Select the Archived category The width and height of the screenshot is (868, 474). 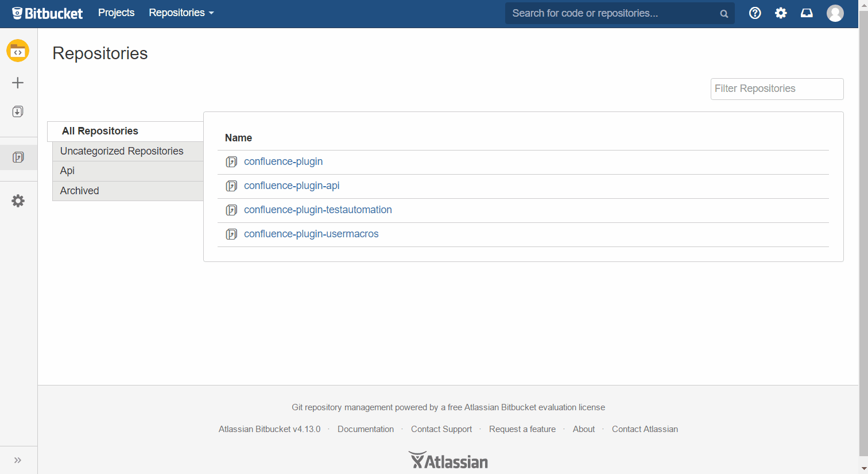(79, 190)
